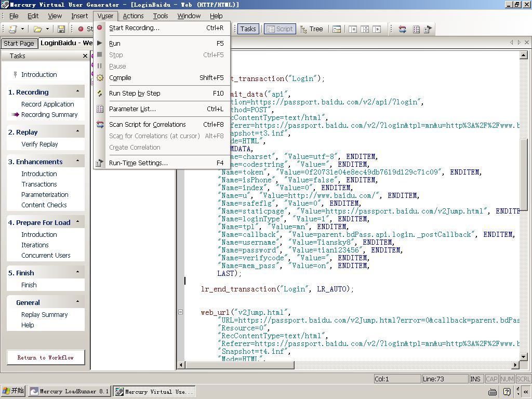Click the last of three layout icons
This screenshot has height=399, width=532.
point(377,30)
